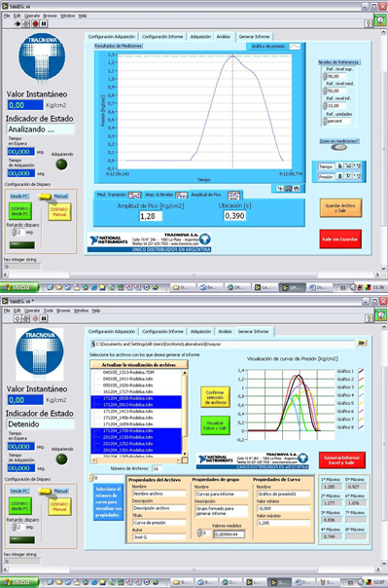Image resolution: width=388 pixels, height=588 pixels.
Task: Click the Gráfico de presión plot legend icon
Action: click(295, 46)
